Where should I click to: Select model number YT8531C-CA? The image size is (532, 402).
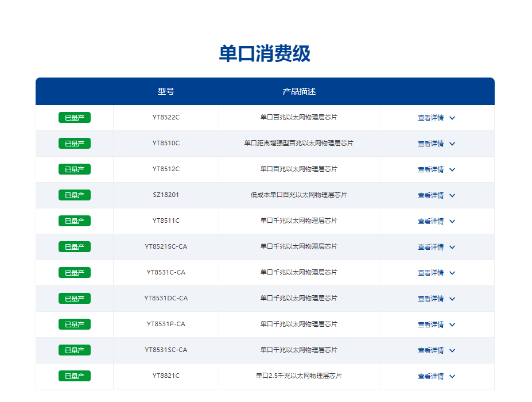tap(166, 272)
